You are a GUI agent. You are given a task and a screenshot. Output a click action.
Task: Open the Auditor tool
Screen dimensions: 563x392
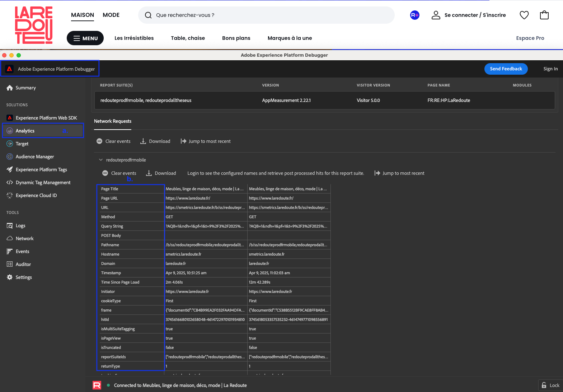tap(23, 264)
